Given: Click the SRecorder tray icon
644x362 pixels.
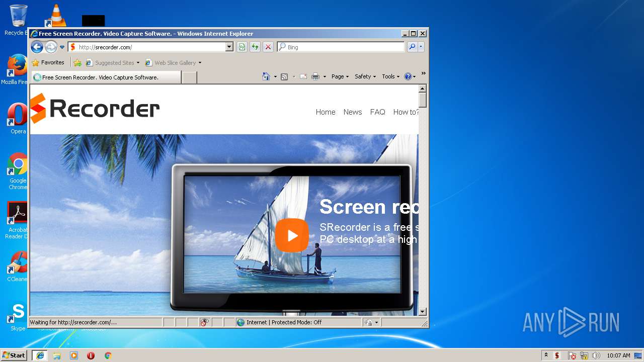Looking at the screenshot, I should [x=557, y=355].
